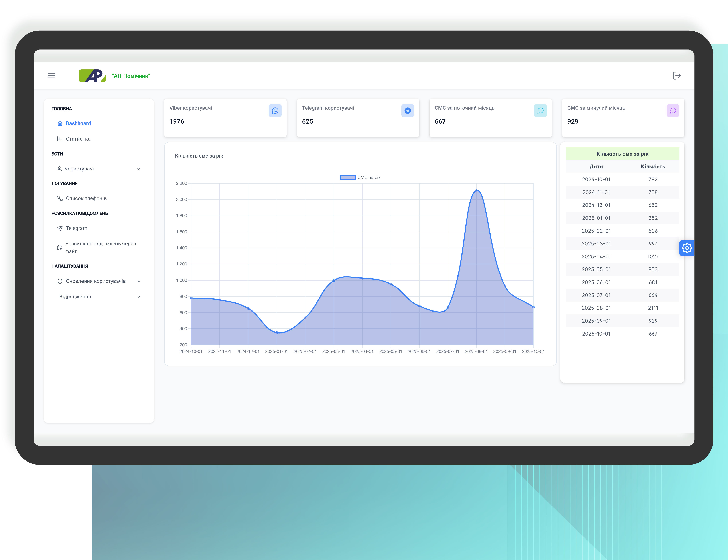Expand the Відрядження submenu chevron

coord(139,297)
